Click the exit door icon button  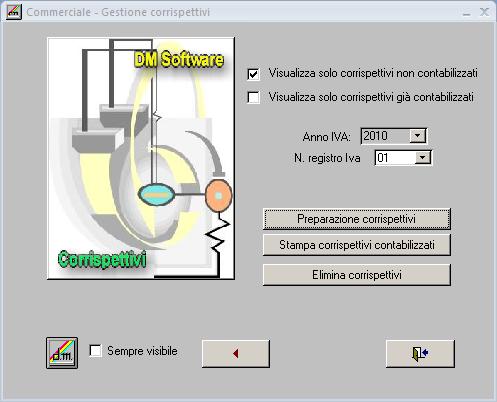(x=420, y=353)
